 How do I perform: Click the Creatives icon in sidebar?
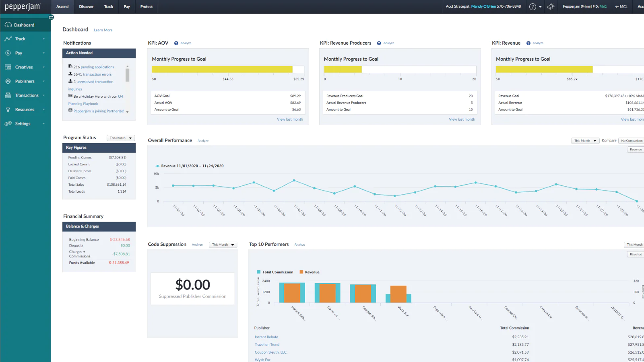[8, 67]
